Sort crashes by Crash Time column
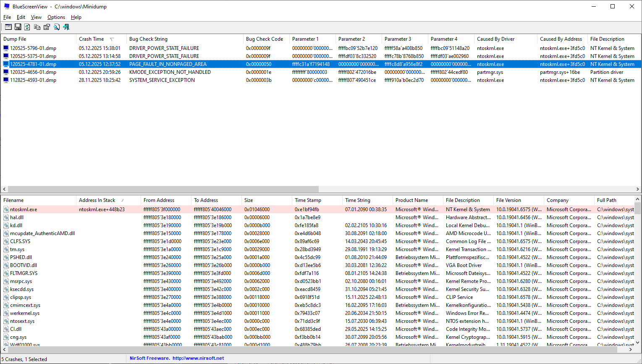The width and height of the screenshot is (642, 364). coord(101,39)
